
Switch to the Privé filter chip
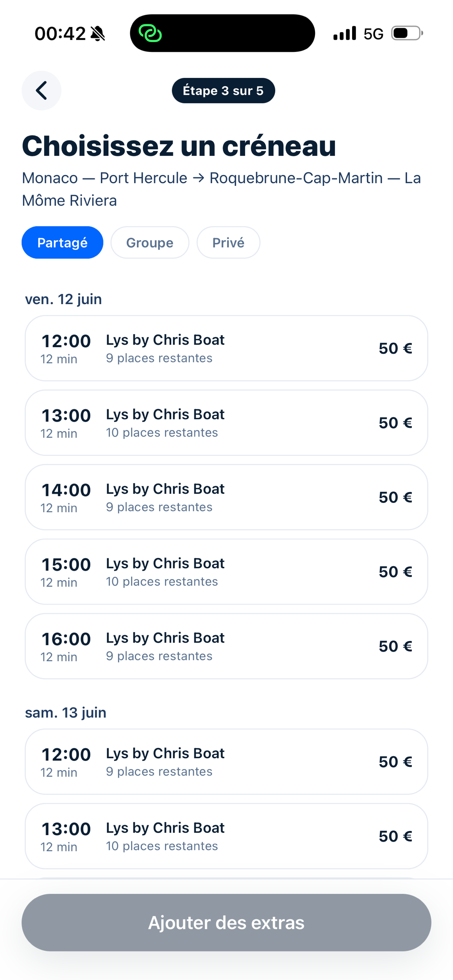tap(228, 243)
